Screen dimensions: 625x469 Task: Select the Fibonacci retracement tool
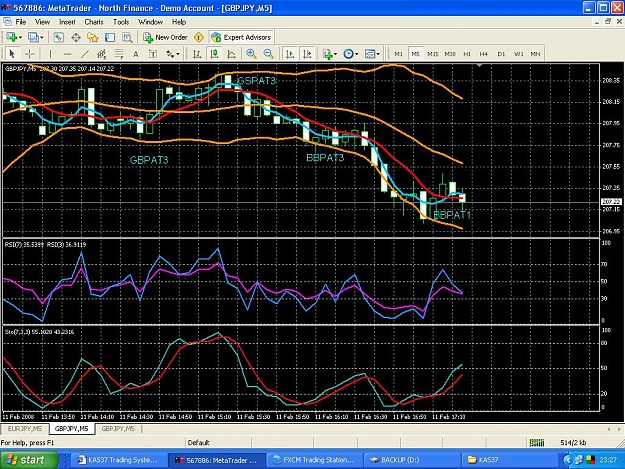[118, 54]
